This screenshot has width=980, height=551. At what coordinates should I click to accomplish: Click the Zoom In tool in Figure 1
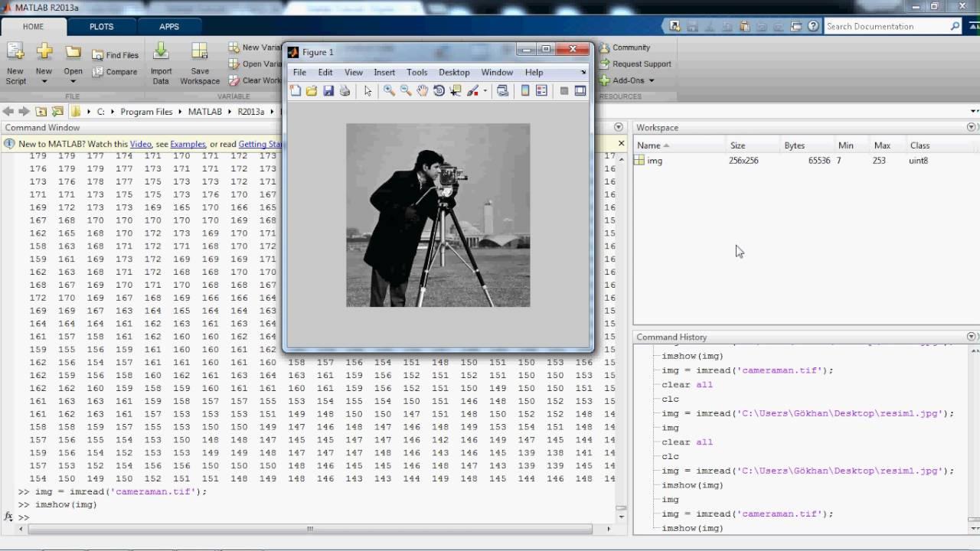coord(389,91)
